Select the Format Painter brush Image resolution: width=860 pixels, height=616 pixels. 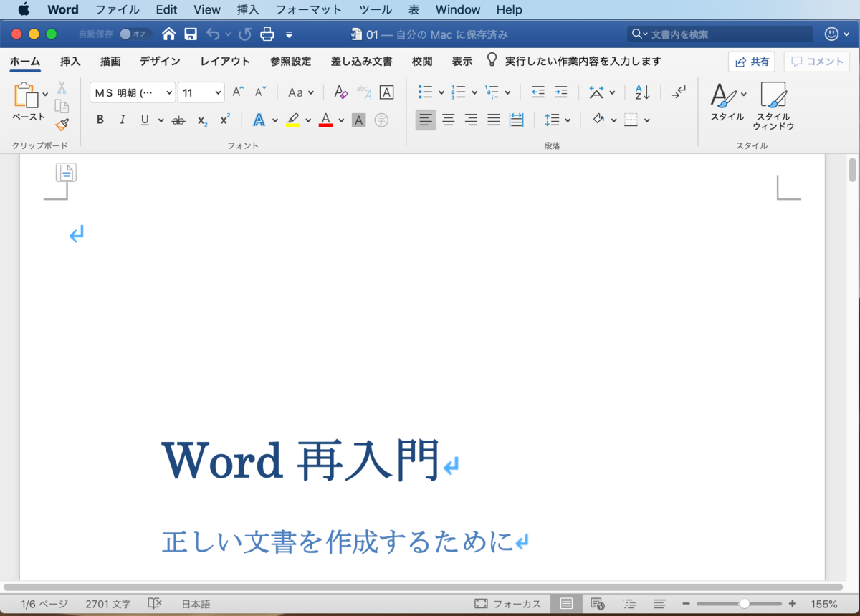point(62,125)
